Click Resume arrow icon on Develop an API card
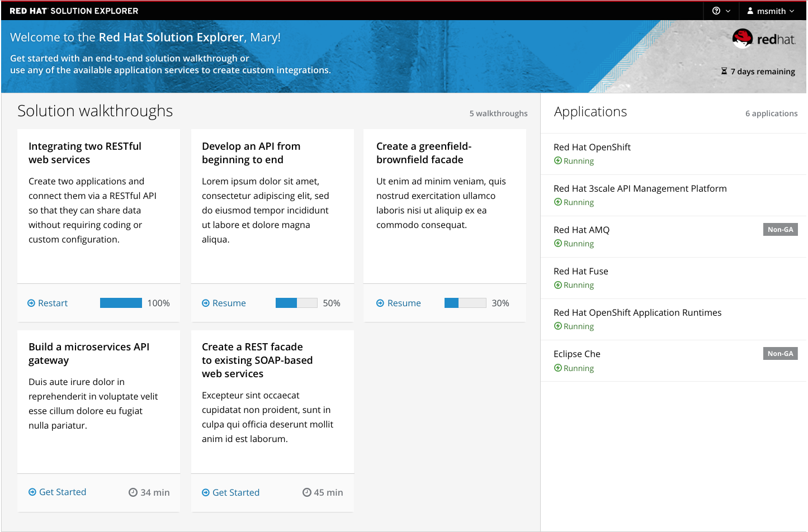This screenshot has height=532, width=808. [206, 303]
